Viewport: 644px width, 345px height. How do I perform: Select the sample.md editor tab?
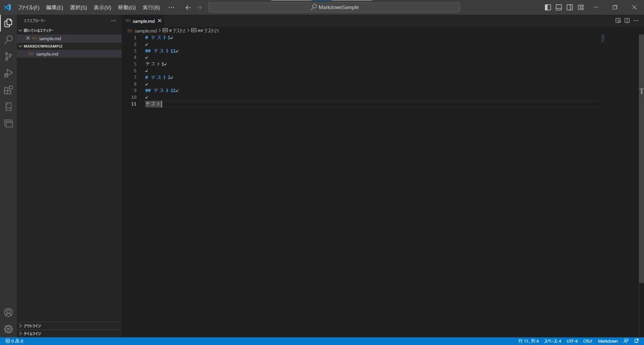click(x=143, y=21)
